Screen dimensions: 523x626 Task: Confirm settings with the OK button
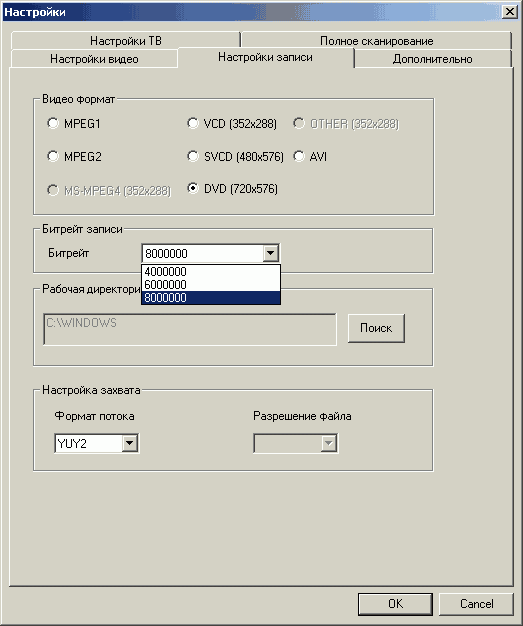point(395,604)
